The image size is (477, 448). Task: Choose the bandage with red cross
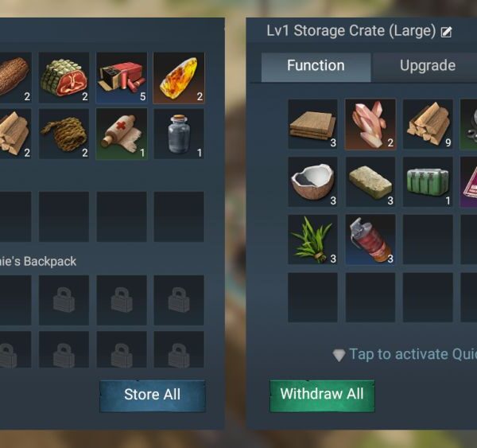(x=122, y=134)
